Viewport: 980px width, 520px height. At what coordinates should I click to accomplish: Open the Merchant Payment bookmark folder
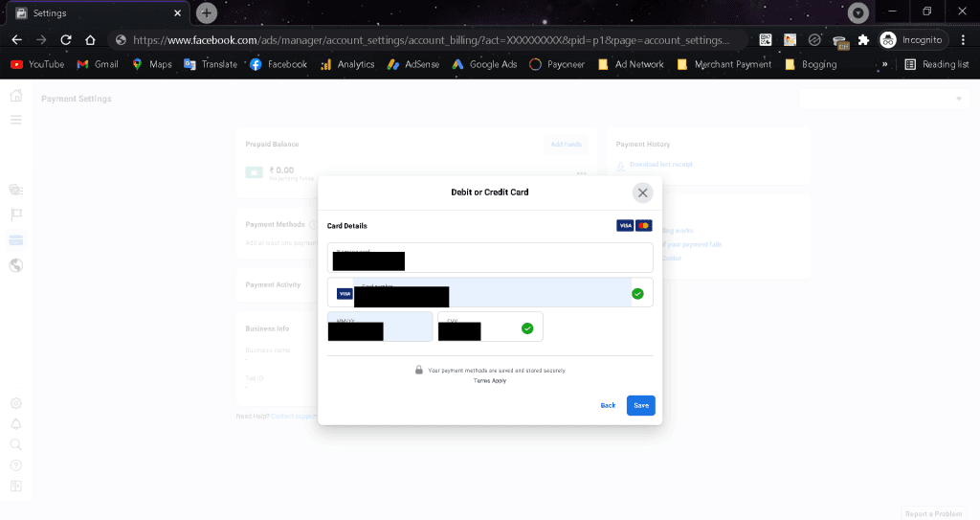(x=724, y=64)
